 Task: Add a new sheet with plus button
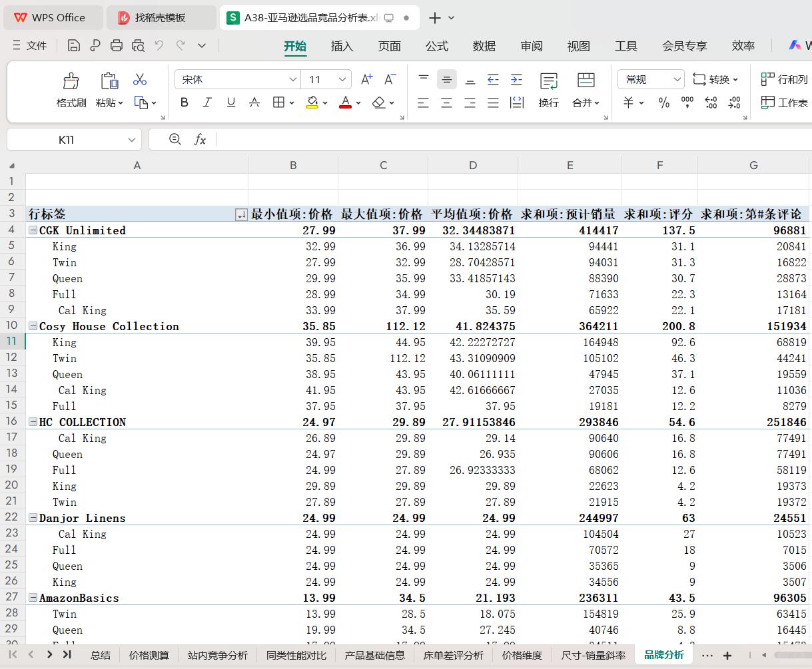727,655
